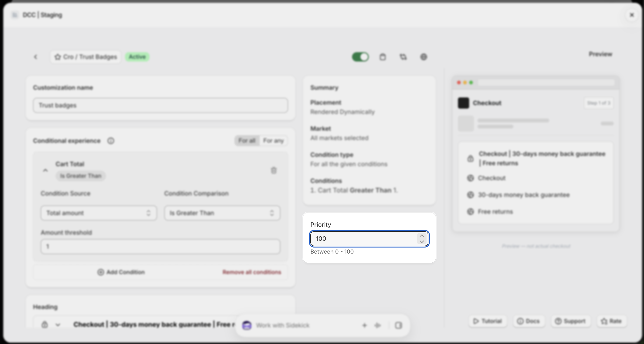Click Remove all conditions
The height and width of the screenshot is (344, 644).
[252, 272]
